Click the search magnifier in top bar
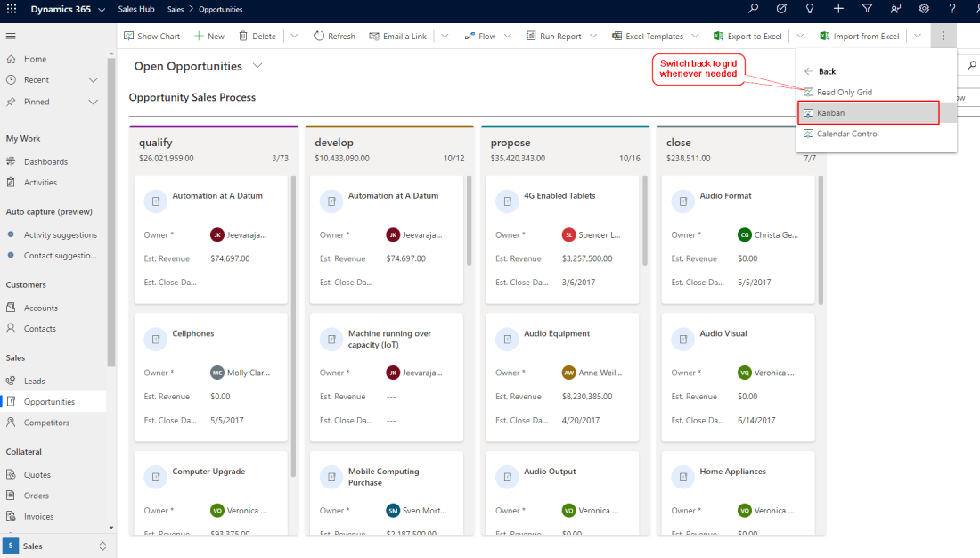The width and height of the screenshot is (980, 558). point(754,9)
